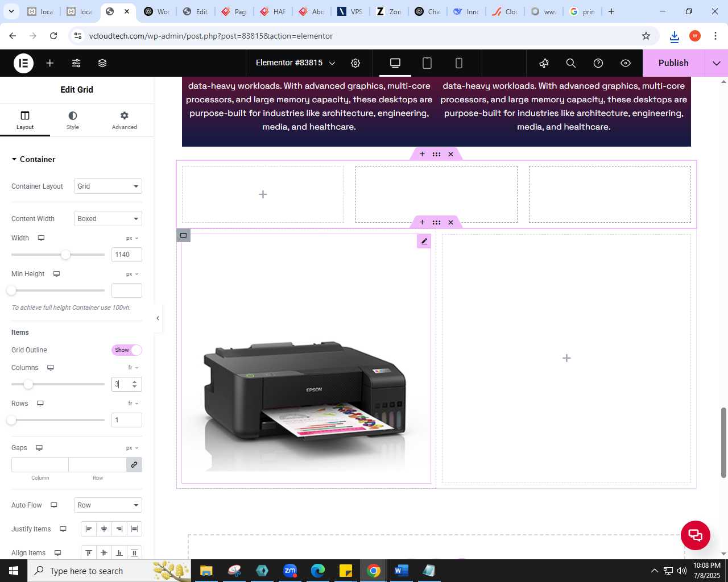Toggle the Gaps link values icon
The width and height of the screenshot is (728, 582).
point(134,464)
